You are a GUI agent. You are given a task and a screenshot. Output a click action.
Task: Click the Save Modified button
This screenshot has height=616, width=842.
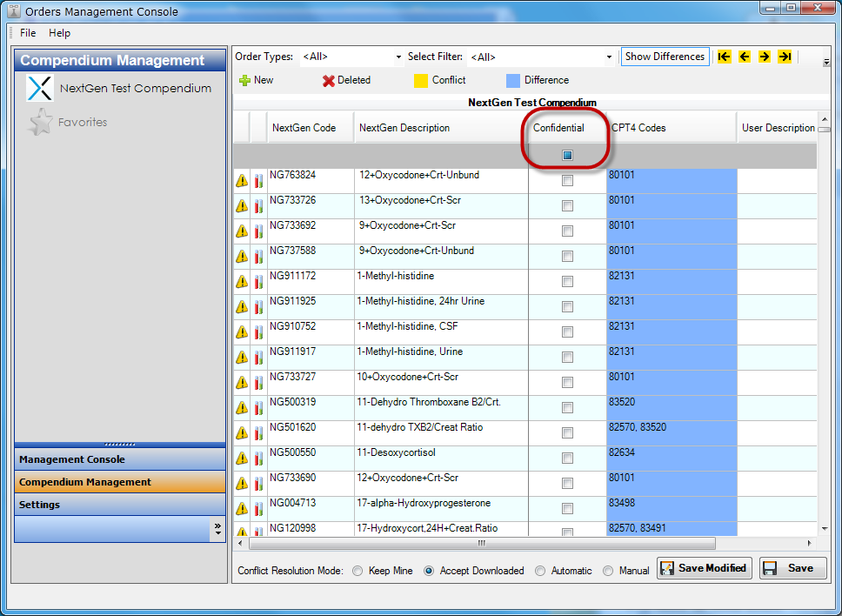tap(704, 568)
